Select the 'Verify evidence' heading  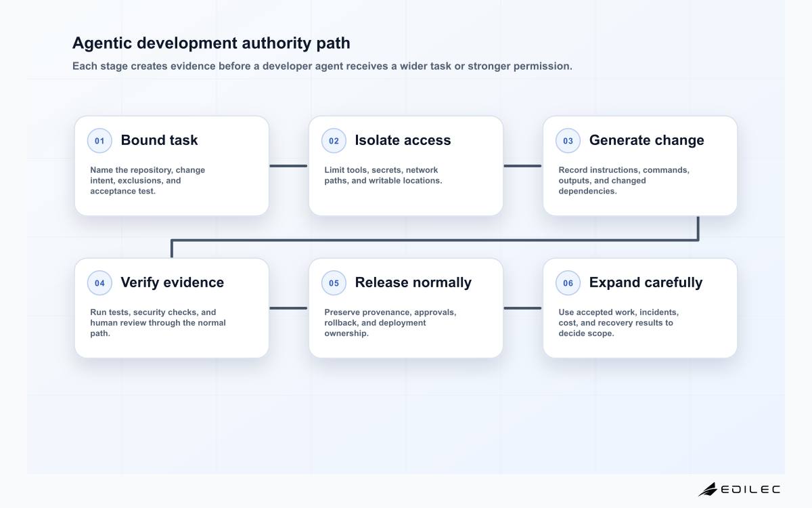click(172, 282)
